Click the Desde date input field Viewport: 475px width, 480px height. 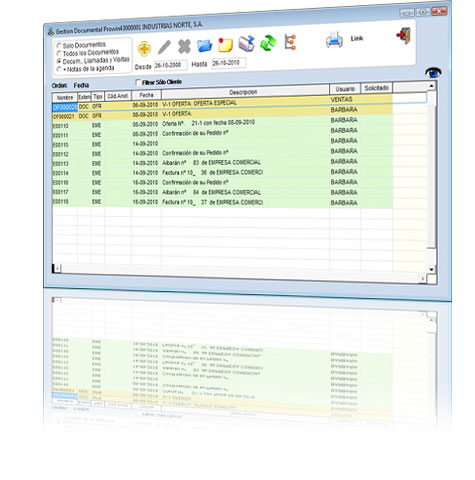pyautogui.click(x=170, y=65)
